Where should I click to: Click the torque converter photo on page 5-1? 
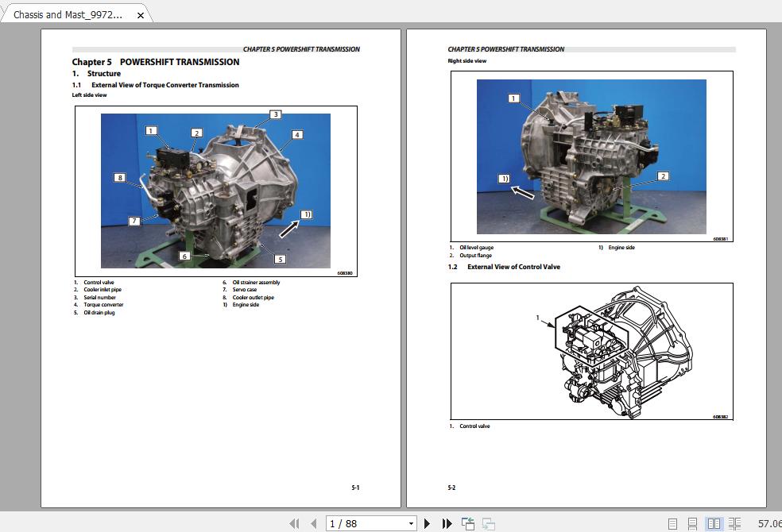pos(215,191)
